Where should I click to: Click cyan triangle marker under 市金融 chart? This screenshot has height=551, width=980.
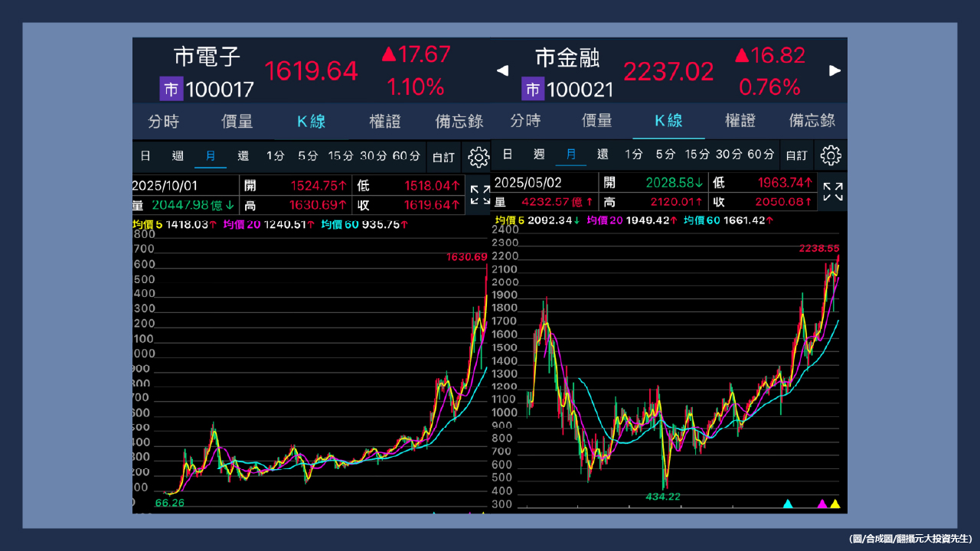pyautogui.click(x=787, y=504)
